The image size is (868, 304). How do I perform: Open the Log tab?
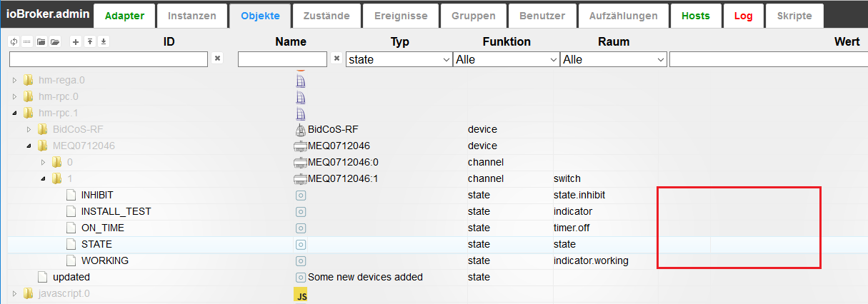743,16
